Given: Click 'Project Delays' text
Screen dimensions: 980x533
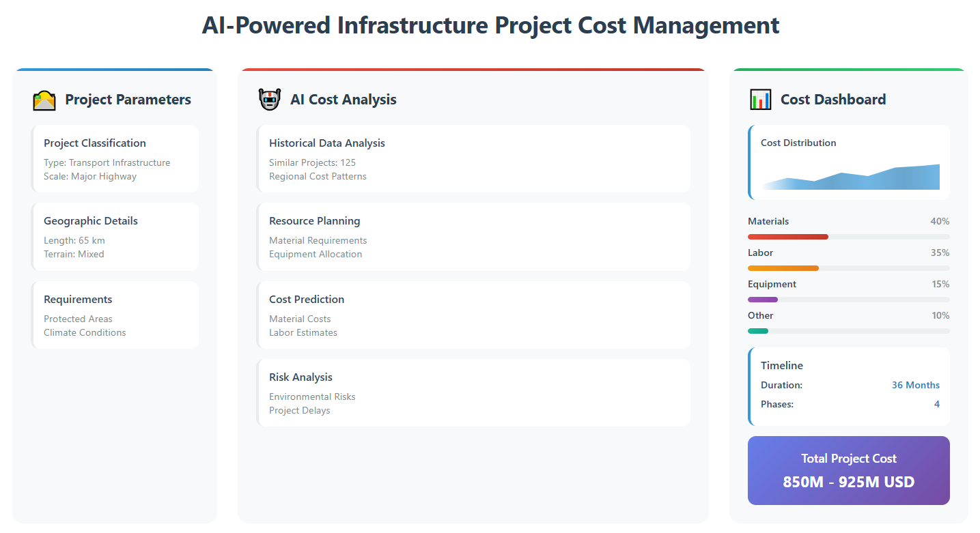Looking at the screenshot, I should click(x=299, y=410).
